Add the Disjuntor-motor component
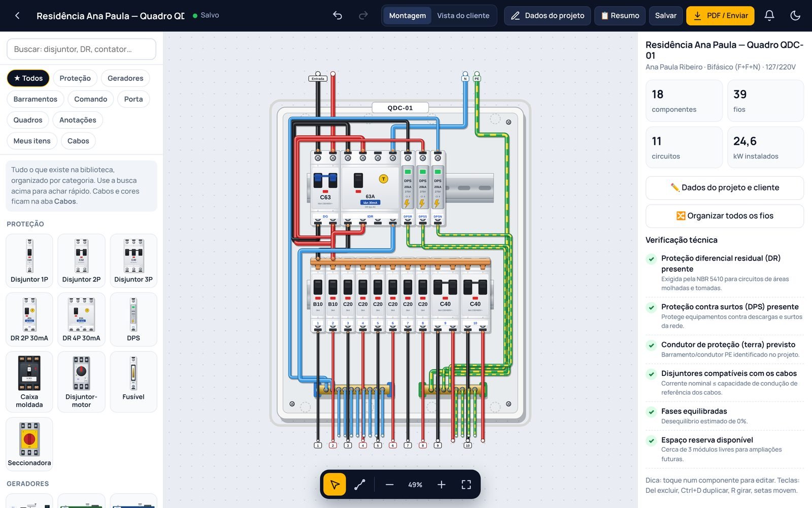 click(81, 382)
